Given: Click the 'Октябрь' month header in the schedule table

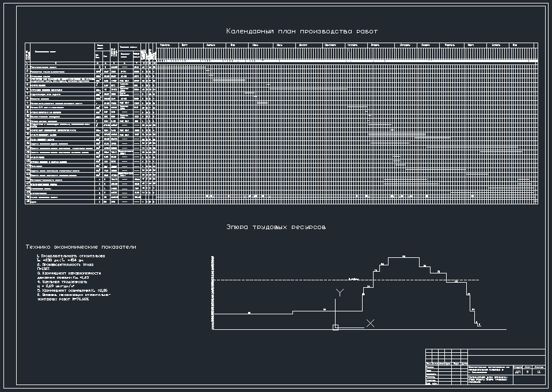Looking at the screenshot, I should (x=352, y=44).
